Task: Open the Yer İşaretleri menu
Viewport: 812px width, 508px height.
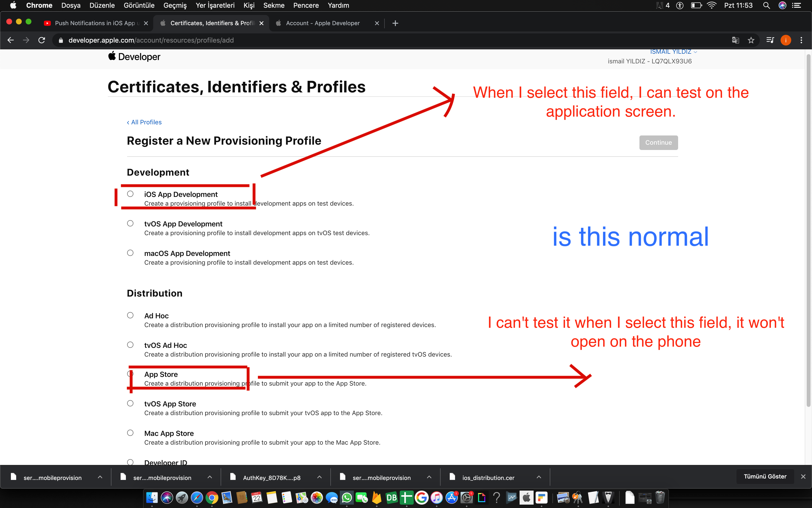Action: pos(215,5)
